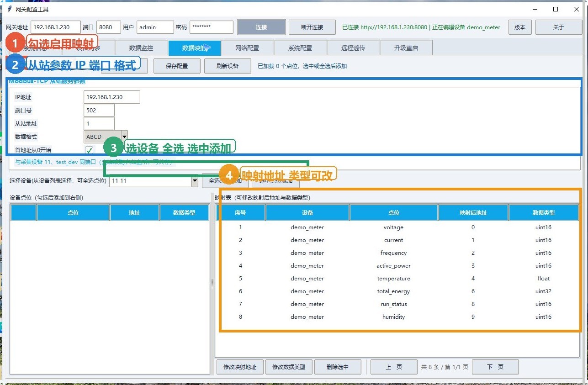
Task: Select the 远程透传 tab
Action: 353,48
